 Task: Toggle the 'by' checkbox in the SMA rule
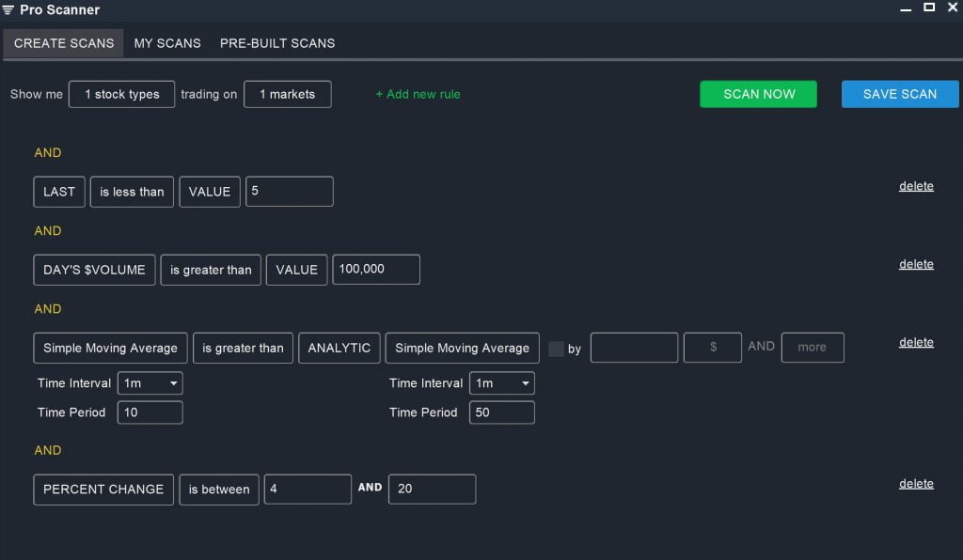tap(556, 349)
